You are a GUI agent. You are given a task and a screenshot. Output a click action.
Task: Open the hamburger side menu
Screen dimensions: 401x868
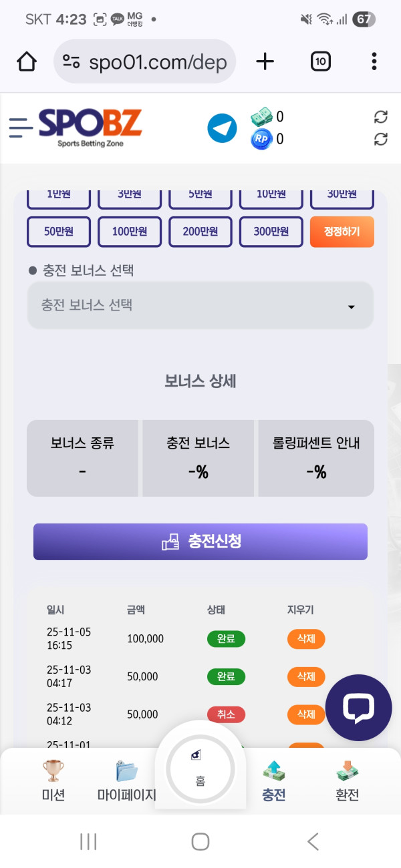21,127
